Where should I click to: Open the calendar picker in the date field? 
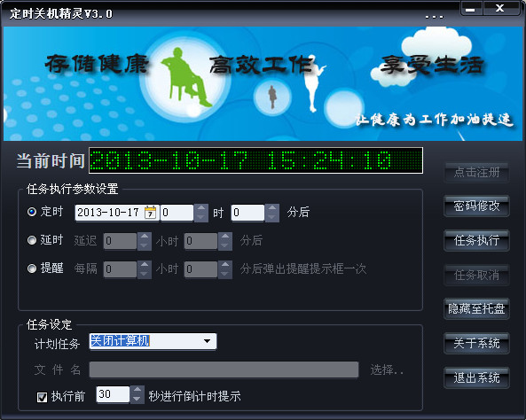(150, 213)
